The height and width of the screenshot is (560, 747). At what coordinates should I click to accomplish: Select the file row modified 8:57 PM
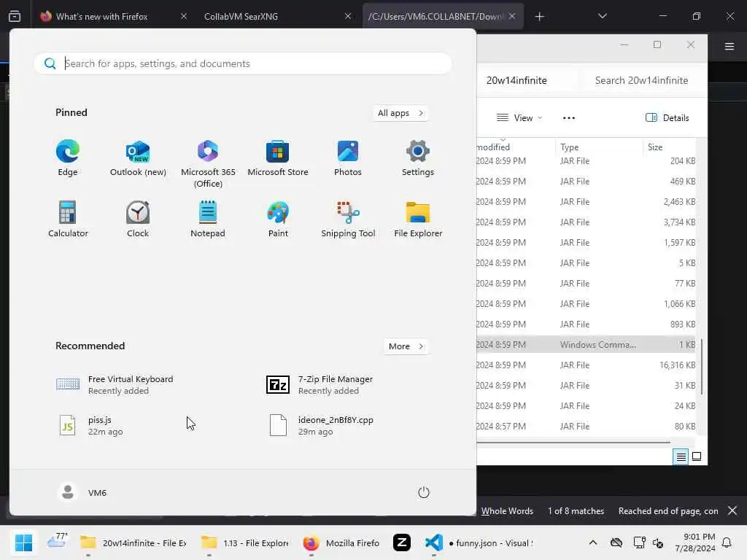[x=587, y=427]
